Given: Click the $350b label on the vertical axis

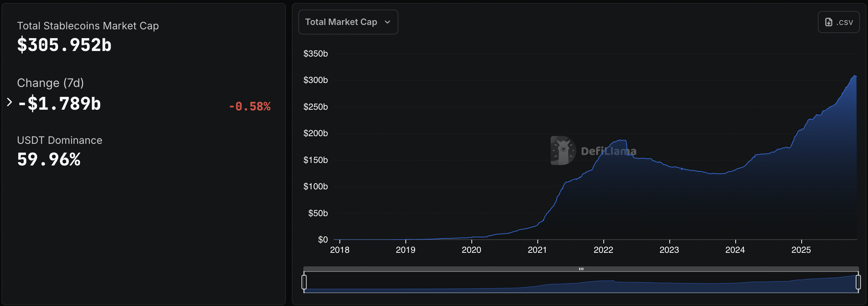Looking at the screenshot, I should [316, 54].
